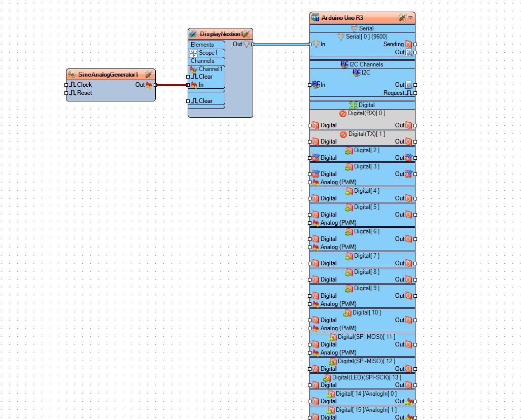This screenshot has height=420, width=521.
Task: Select the Elements header in DisplayNextion1
Action: tap(206, 45)
